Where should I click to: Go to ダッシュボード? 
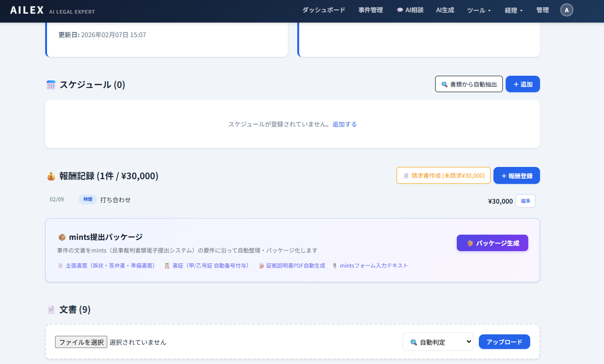click(324, 10)
